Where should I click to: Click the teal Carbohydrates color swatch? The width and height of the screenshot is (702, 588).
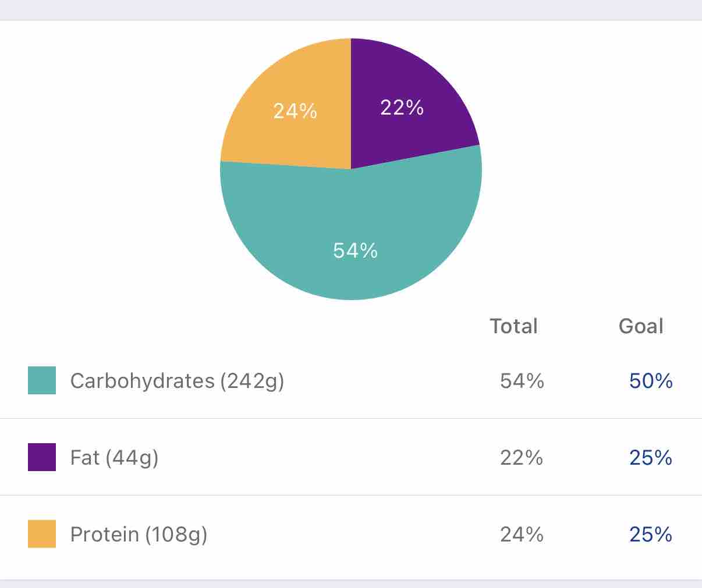[42, 380]
